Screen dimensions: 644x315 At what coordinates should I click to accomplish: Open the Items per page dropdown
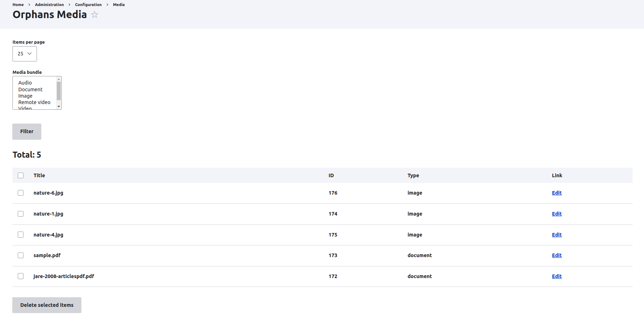coord(24,54)
